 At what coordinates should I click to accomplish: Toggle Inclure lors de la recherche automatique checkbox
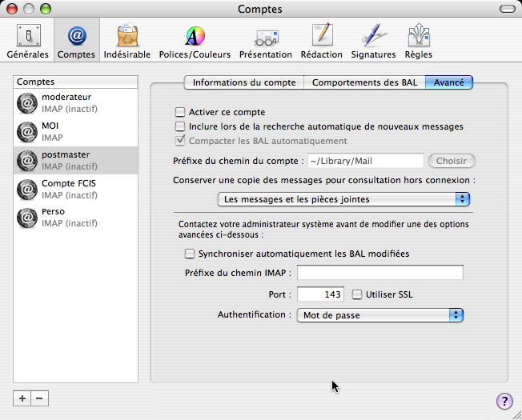[180, 126]
